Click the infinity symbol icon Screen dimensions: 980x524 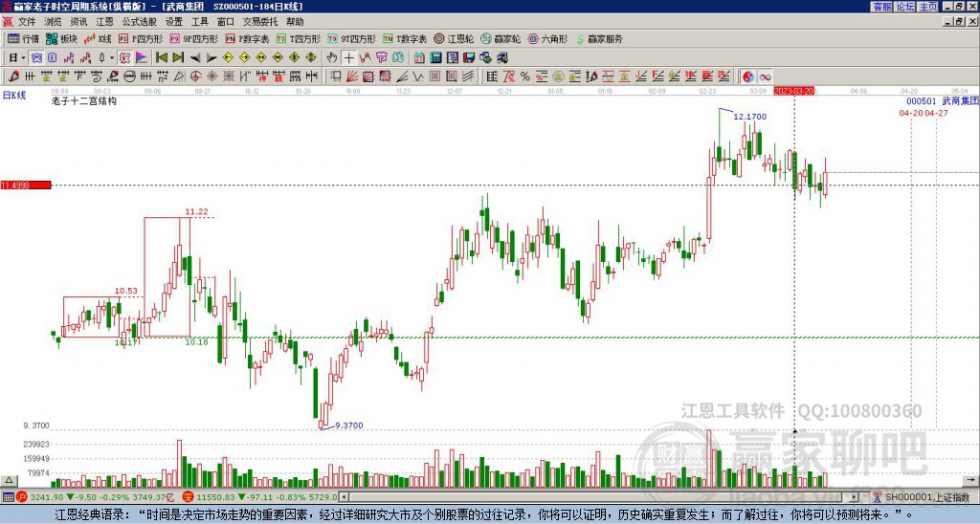765,76
